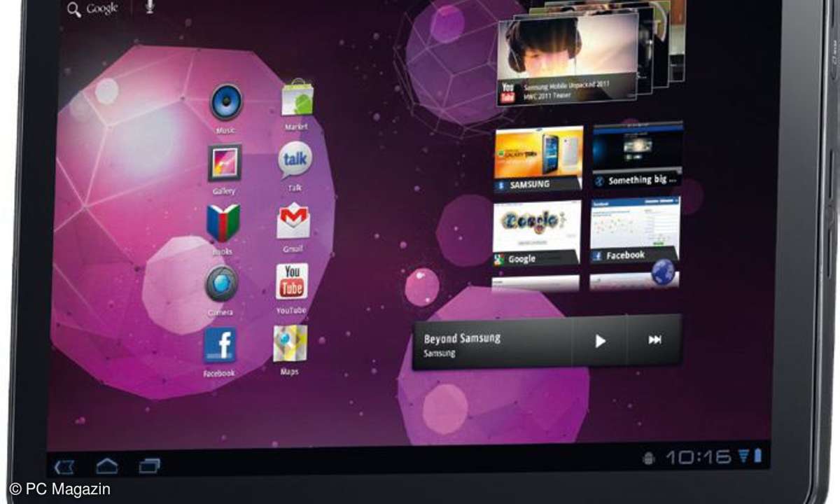
Task: Open the Maps app
Action: pos(290,343)
